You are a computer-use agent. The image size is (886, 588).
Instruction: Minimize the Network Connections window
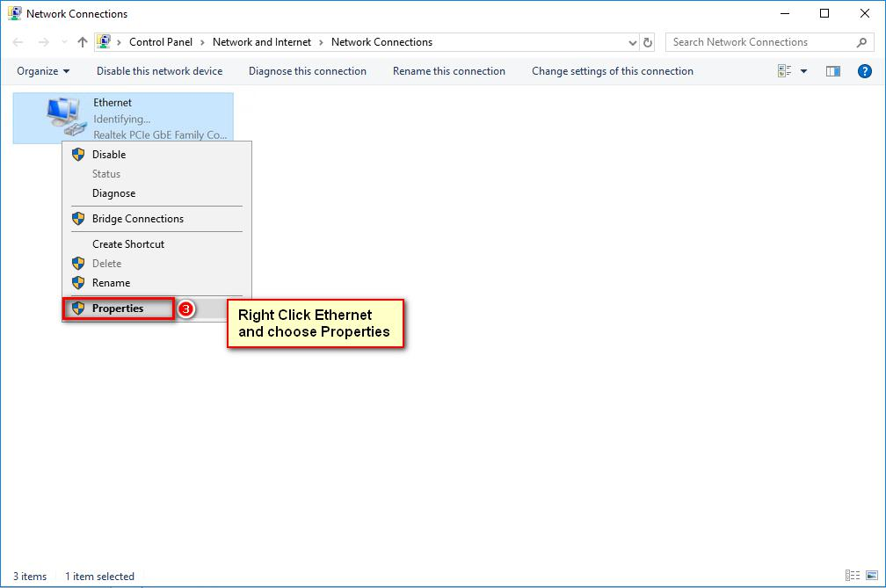(x=784, y=13)
